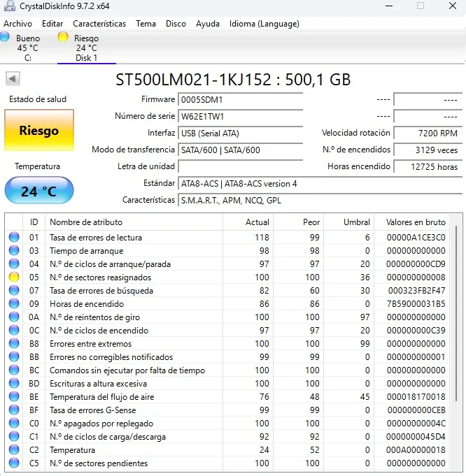
Task: Select the Errores no corregibles notificados attribute name
Action: pyautogui.click(x=111, y=357)
